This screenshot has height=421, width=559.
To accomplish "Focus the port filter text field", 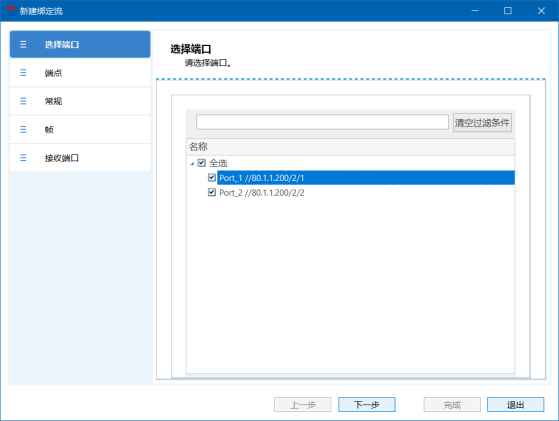I will 322,122.
